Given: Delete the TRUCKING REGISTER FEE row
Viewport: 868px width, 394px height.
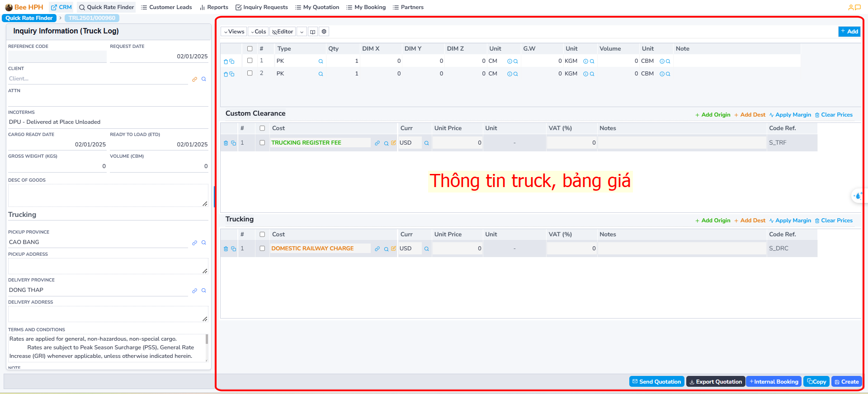Looking at the screenshot, I should pos(226,143).
